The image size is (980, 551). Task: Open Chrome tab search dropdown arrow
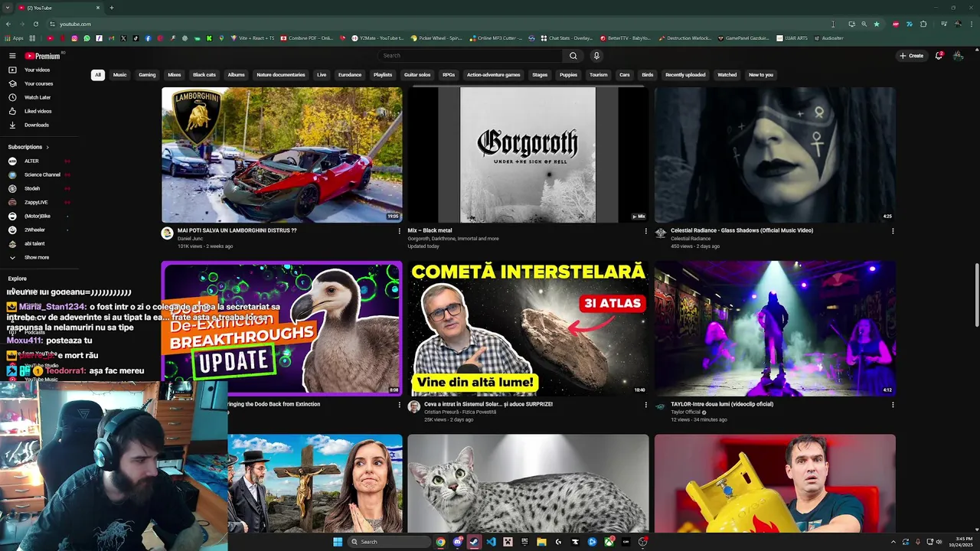coord(8,8)
